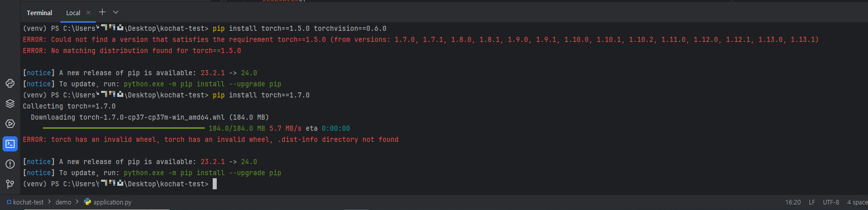Open the Git version control icon
Image resolution: width=868 pixels, height=210 pixels.
[10, 184]
